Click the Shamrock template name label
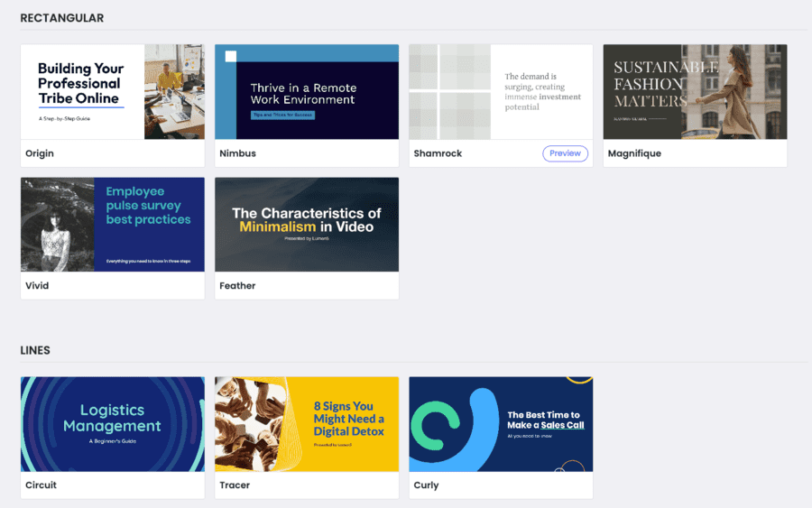Viewport: 812px width, 508px height. [x=438, y=153]
